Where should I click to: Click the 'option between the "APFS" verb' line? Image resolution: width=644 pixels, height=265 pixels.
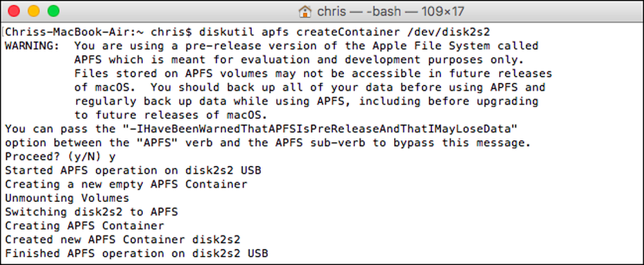tap(268, 143)
